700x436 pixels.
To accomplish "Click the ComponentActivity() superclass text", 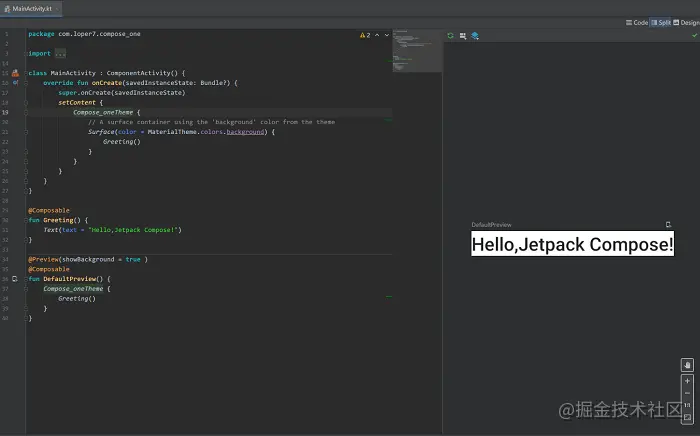I will [142, 73].
